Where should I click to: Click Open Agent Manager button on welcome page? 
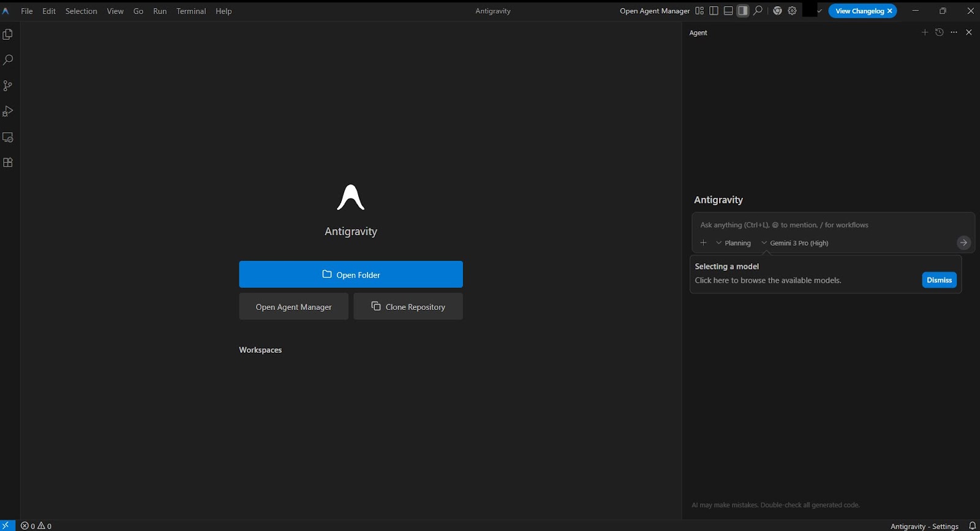click(293, 306)
